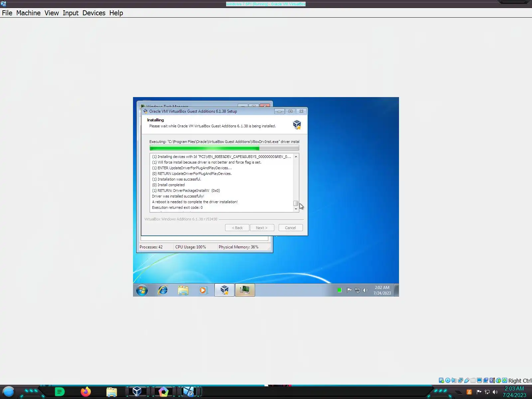Click the guest Show Desktop strip
Image resolution: width=532 pixels, height=399 pixels.
(396, 290)
